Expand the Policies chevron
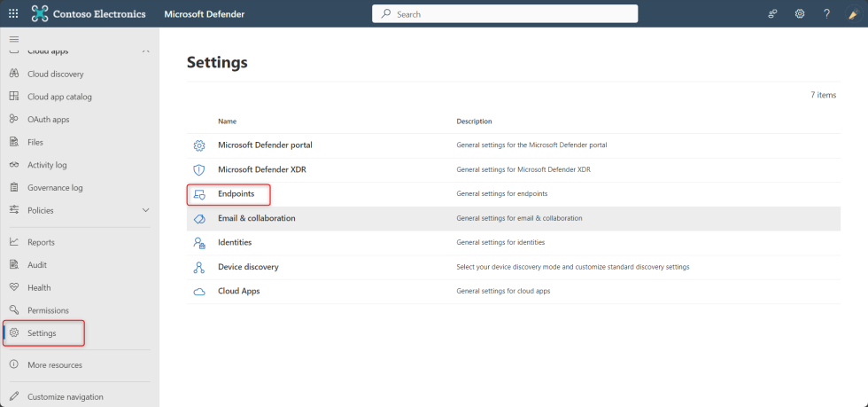The image size is (868, 407). click(145, 210)
